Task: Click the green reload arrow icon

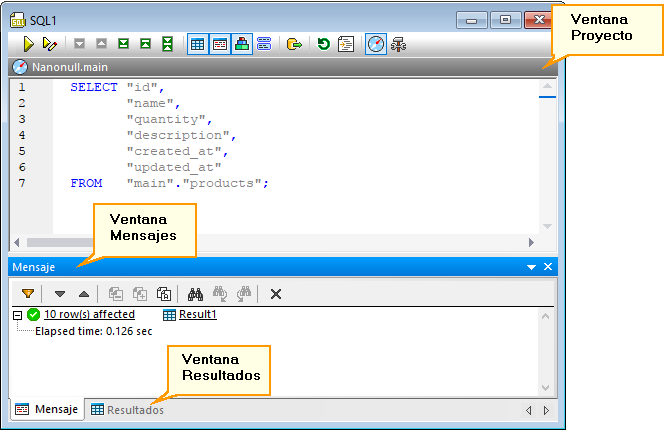Action: [324, 44]
